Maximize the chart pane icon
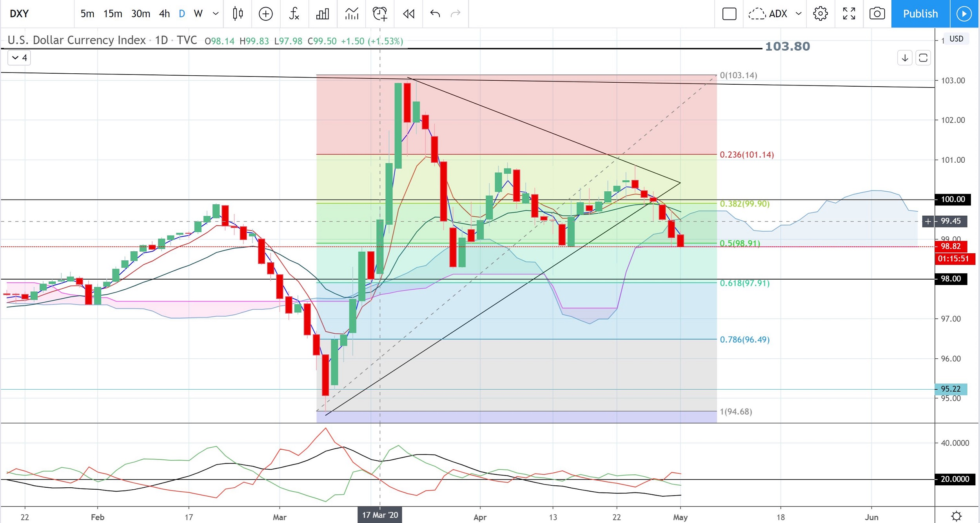Image resolution: width=980 pixels, height=523 pixels. [923, 58]
